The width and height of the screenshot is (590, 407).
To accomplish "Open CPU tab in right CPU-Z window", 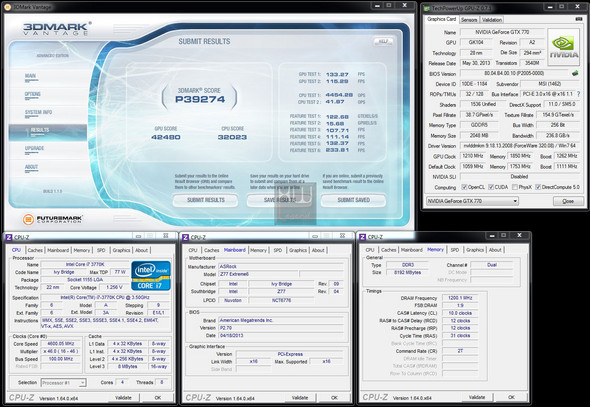I will [x=370, y=250].
